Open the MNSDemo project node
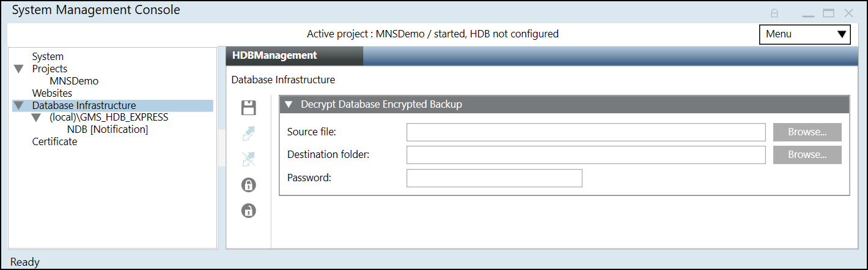This screenshot has width=868, height=270. click(x=74, y=81)
